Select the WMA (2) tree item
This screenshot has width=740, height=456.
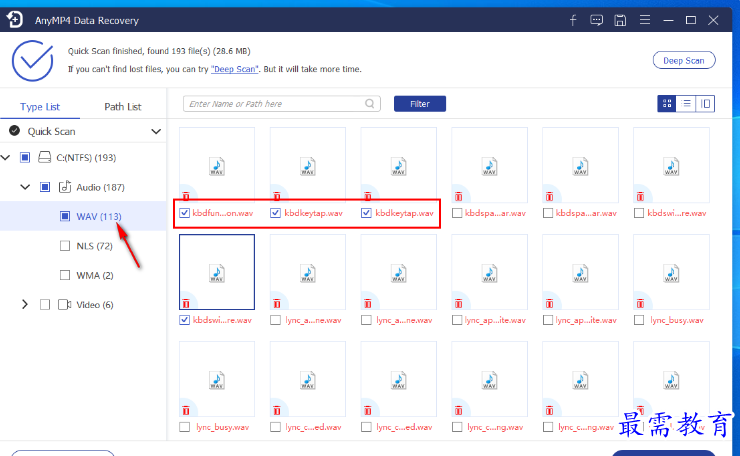pos(95,275)
